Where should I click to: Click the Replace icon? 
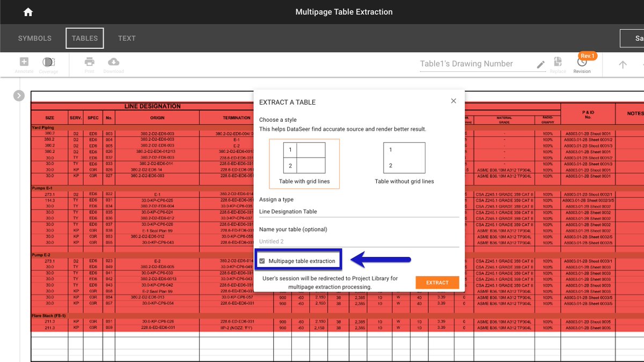coord(558,62)
